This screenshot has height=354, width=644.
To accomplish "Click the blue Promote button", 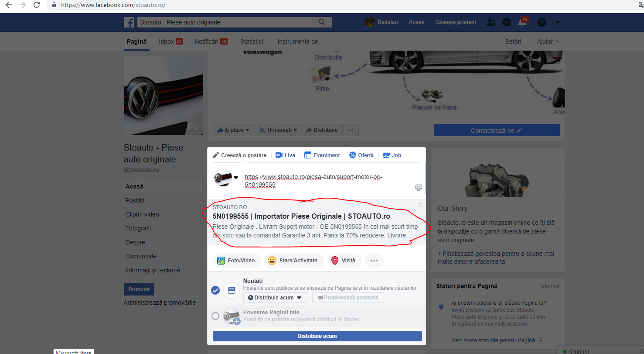I will (139, 289).
